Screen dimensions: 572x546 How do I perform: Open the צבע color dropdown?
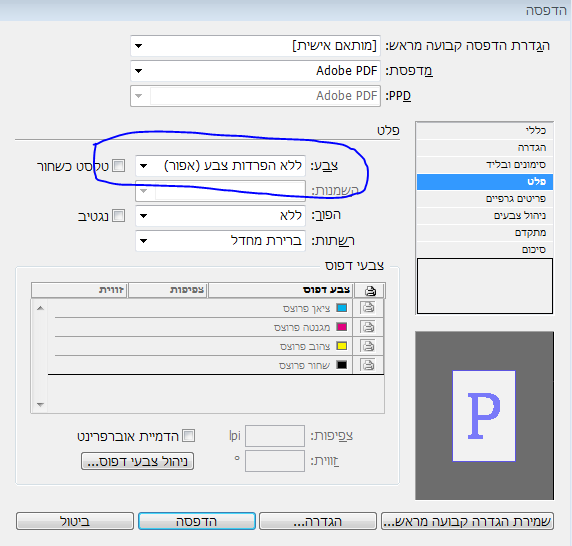(220, 166)
